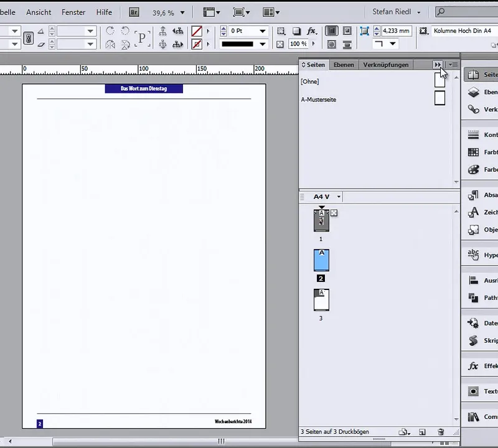This screenshot has width=498, height=448.
Task: Open the Pathfinder dock icon
Action: [x=474, y=297]
